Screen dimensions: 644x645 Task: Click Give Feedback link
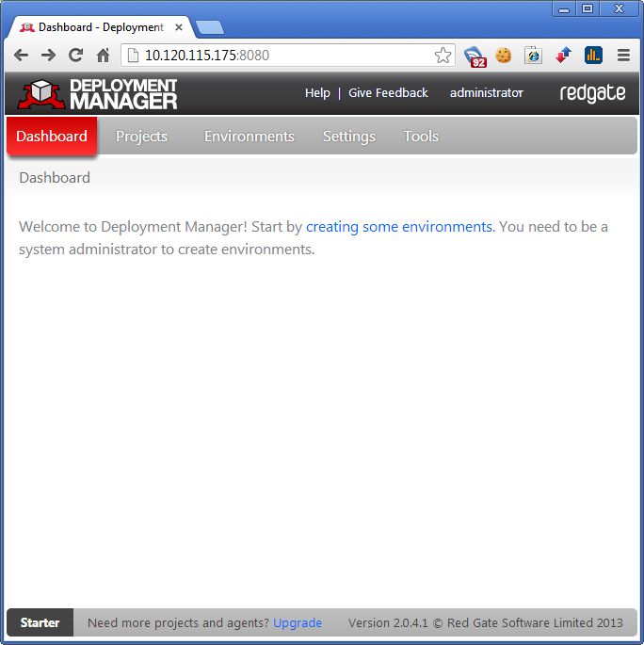(x=388, y=93)
